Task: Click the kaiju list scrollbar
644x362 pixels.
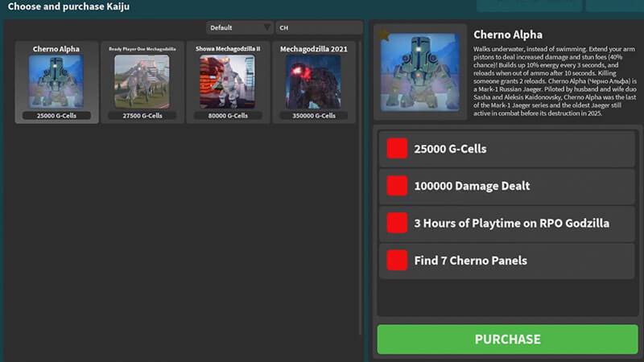Action: [360, 188]
